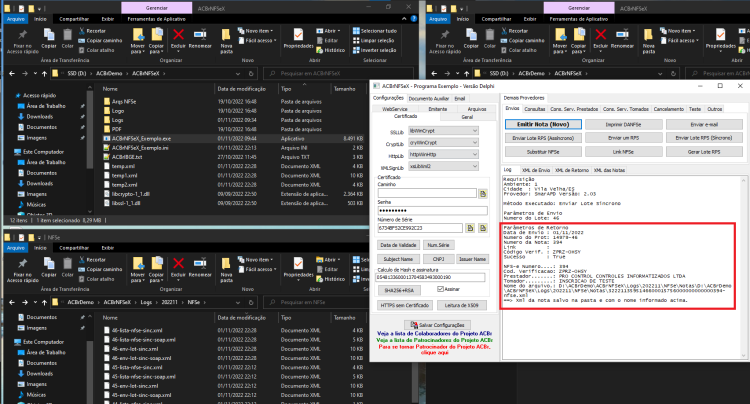The height and width of the screenshot is (404, 750).
Task: Click the Colaboradores do Projeto ACBr link
Action: coord(434,334)
